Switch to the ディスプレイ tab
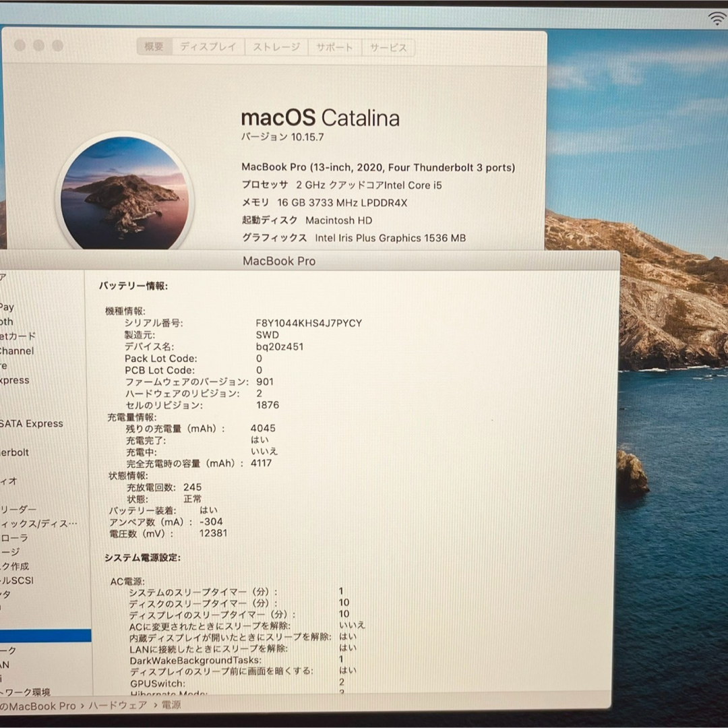This screenshot has width=728, height=728. [208, 47]
